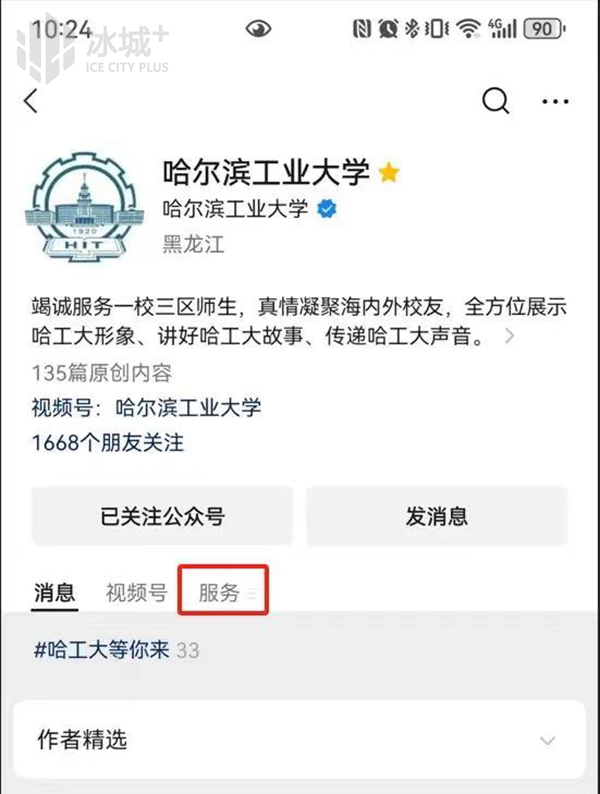Open the 服务 menu tab
The height and width of the screenshot is (794, 600).
(x=223, y=591)
